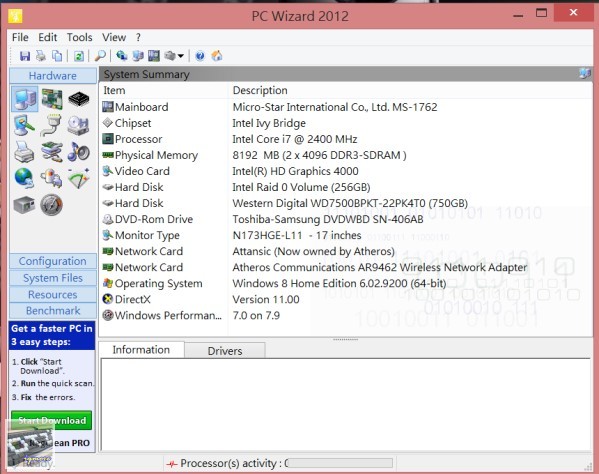Click the globe with computer toolbar icon

coord(122,56)
